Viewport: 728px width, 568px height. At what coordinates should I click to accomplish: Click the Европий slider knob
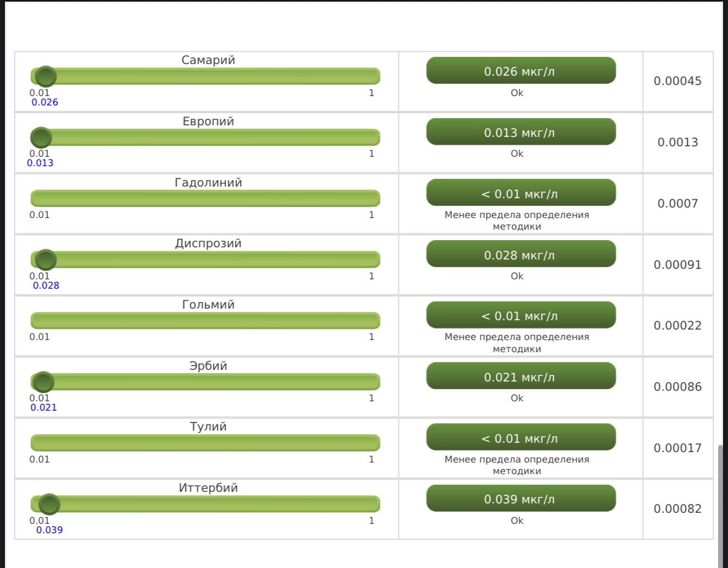pyautogui.click(x=41, y=137)
